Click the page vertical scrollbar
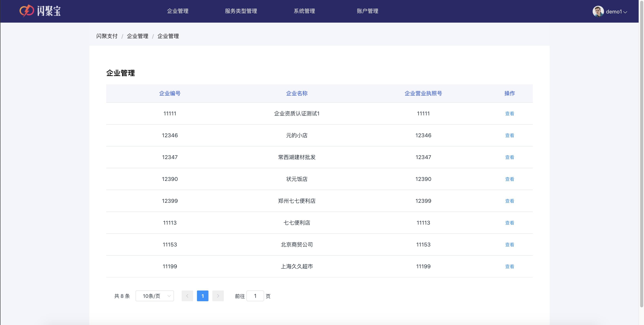 tap(641, 154)
